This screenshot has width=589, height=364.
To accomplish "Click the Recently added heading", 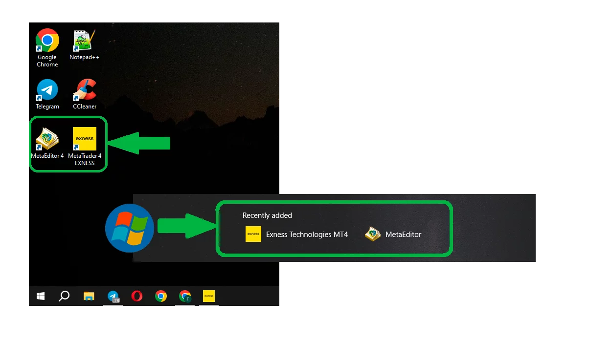I will [x=267, y=215].
